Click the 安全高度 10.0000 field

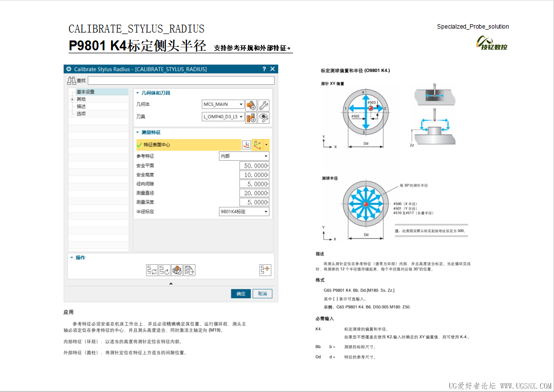[x=254, y=175]
